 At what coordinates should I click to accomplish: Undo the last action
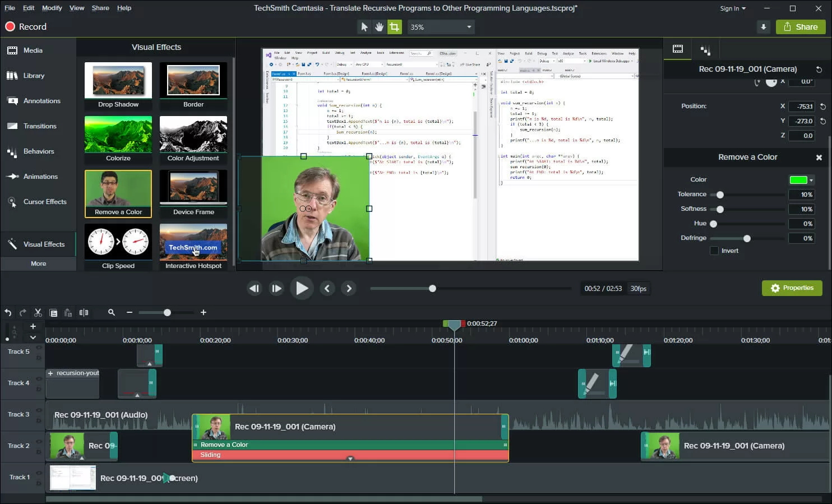point(7,312)
